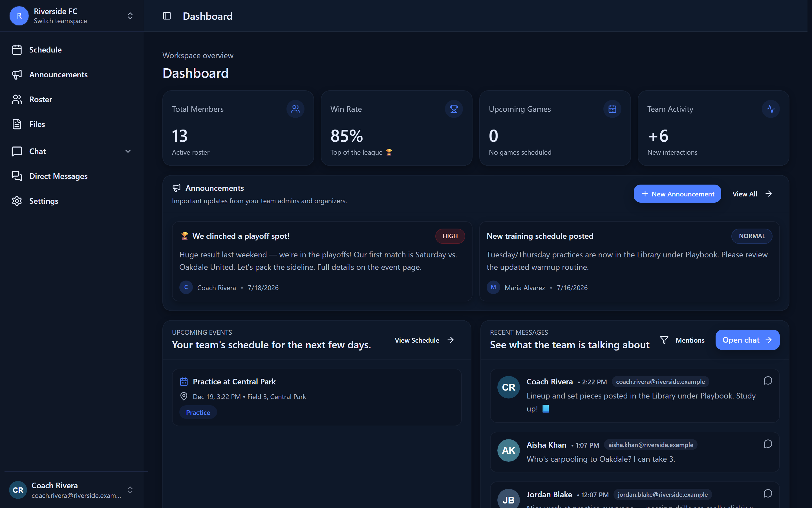Click coach.rivera@riverside.example email chip

pos(660,382)
